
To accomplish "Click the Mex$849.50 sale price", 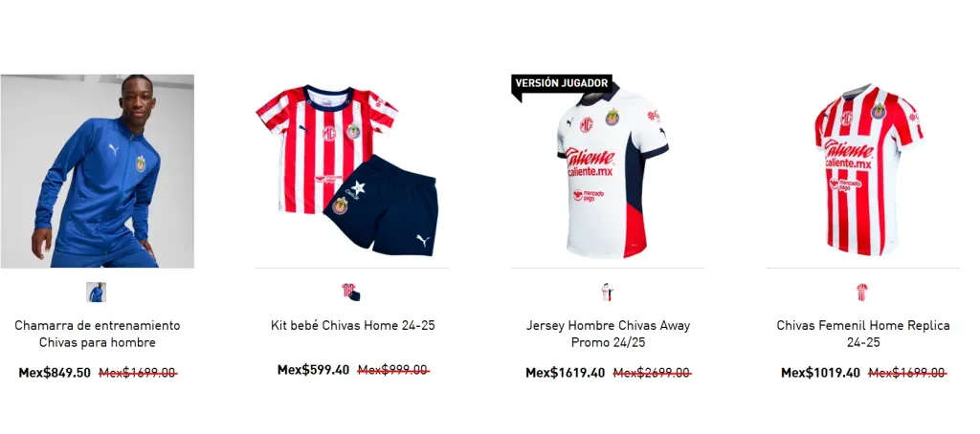I will pyautogui.click(x=55, y=373).
